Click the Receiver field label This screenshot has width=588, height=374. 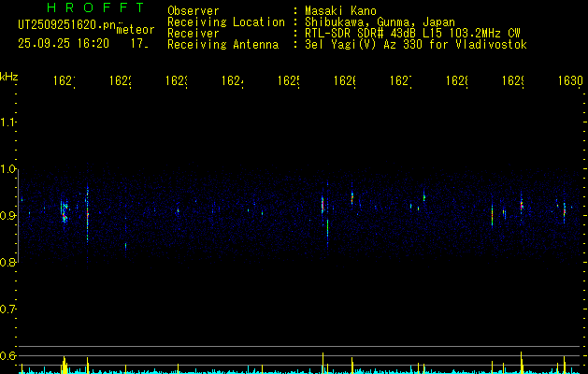click(194, 34)
